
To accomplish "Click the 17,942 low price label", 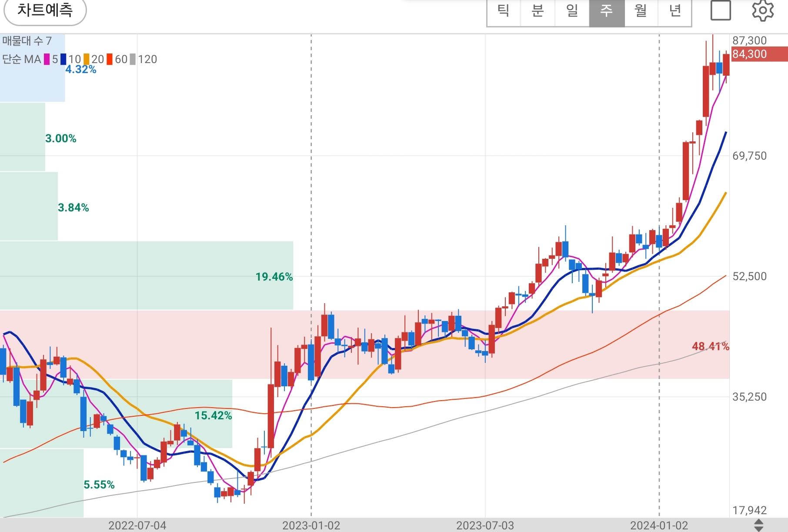I will tap(749, 510).
